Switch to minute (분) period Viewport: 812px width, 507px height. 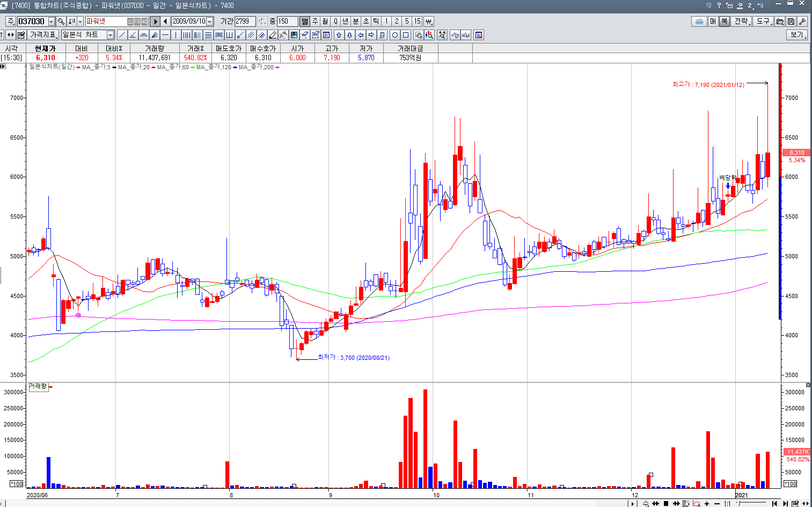(x=355, y=21)
